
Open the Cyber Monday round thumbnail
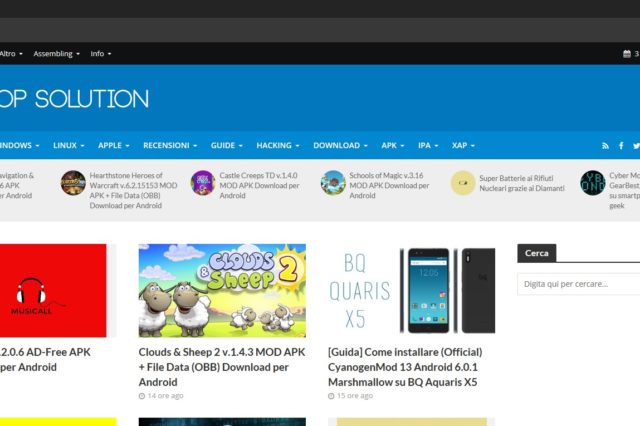tap(593, 183)
